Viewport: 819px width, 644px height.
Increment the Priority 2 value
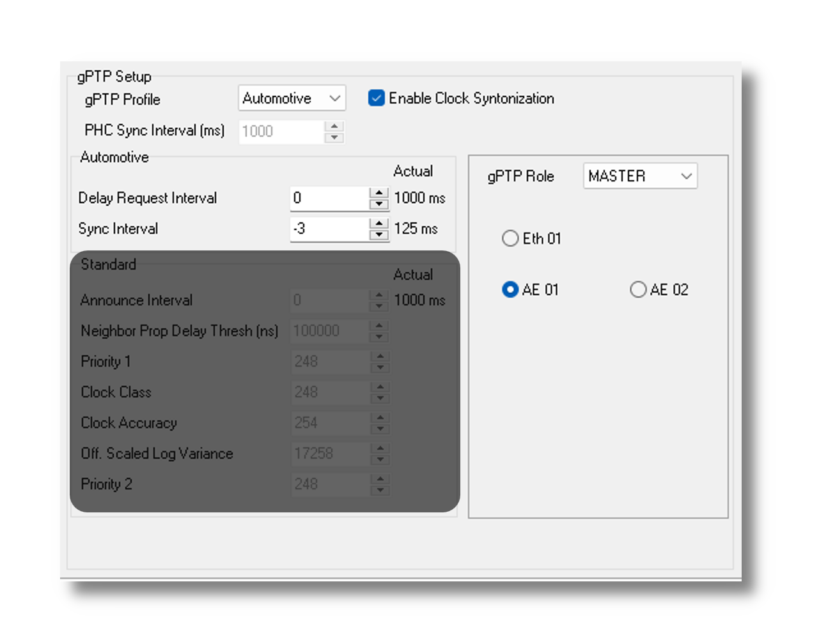pyautogui.click(x=380, y=479)
